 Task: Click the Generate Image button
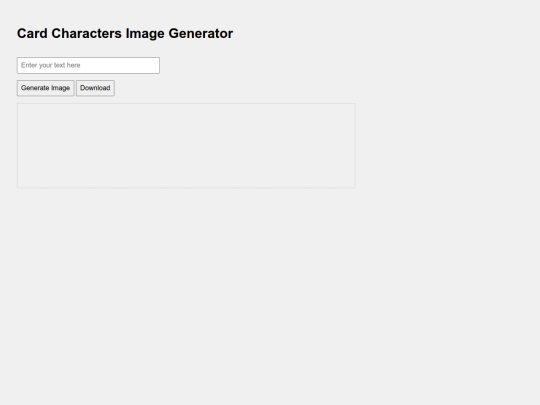45,88
